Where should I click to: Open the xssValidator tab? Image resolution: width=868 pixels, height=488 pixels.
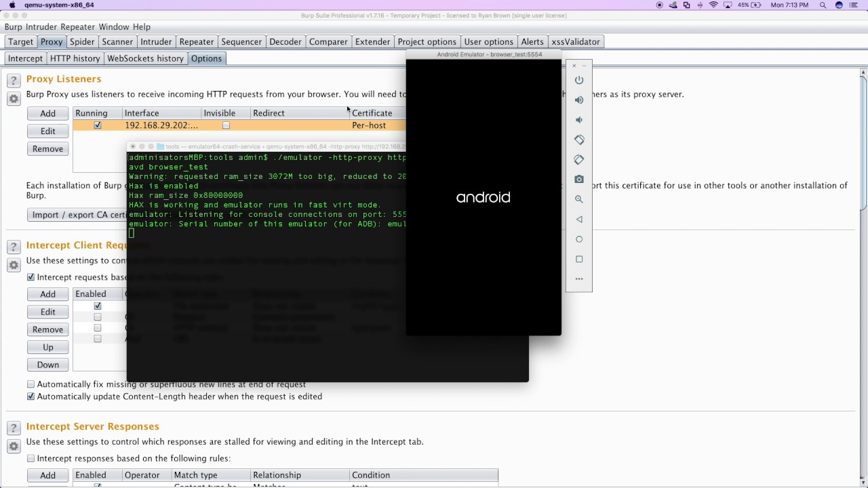[x=576, y=42]
